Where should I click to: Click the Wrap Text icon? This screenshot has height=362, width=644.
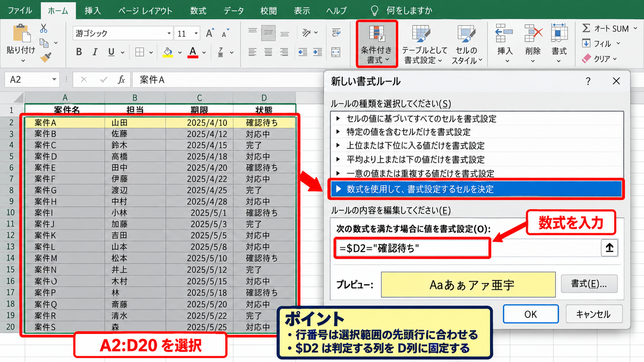tap(336, 33)
